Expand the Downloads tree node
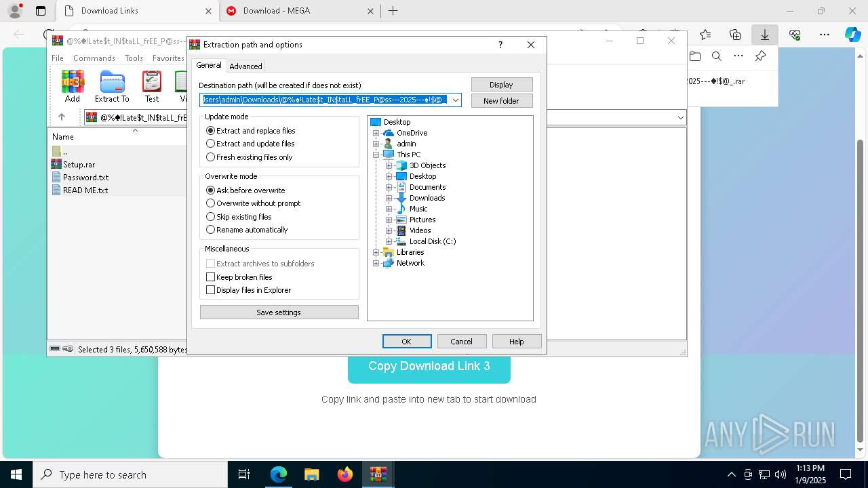The width and height of the screenshot is (868, 488). (389, 198)
